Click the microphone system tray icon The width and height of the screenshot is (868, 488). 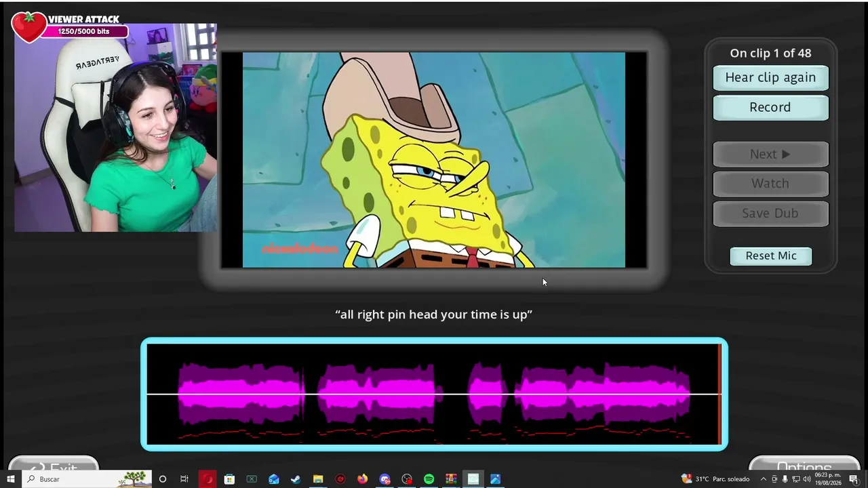pyautogui.click(x=785, y=479)
